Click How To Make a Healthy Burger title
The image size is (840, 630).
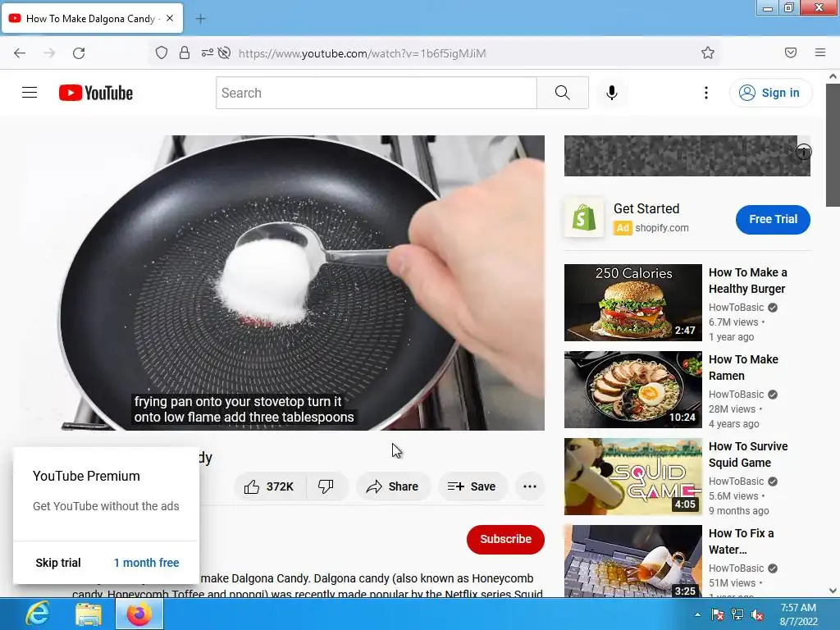tap(748, 281)
